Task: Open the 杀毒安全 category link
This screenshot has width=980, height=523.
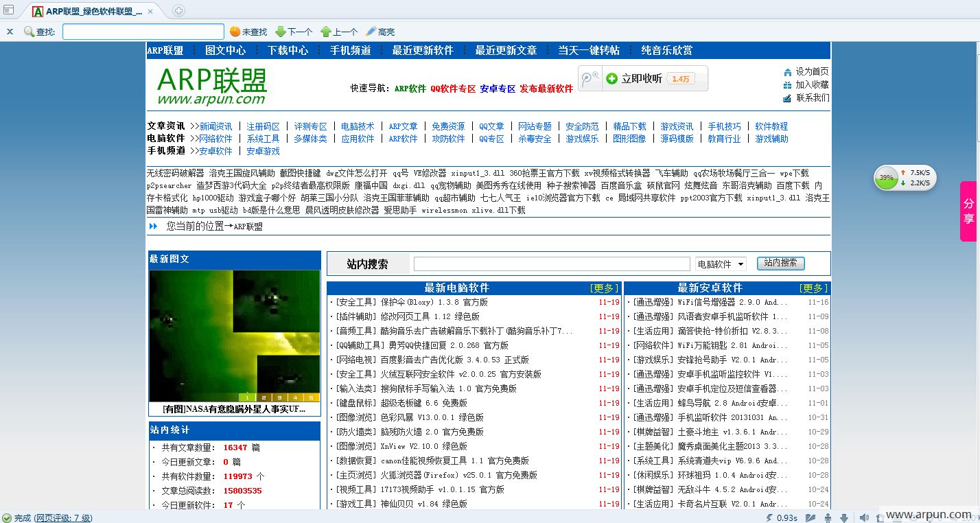Action: 535,139
